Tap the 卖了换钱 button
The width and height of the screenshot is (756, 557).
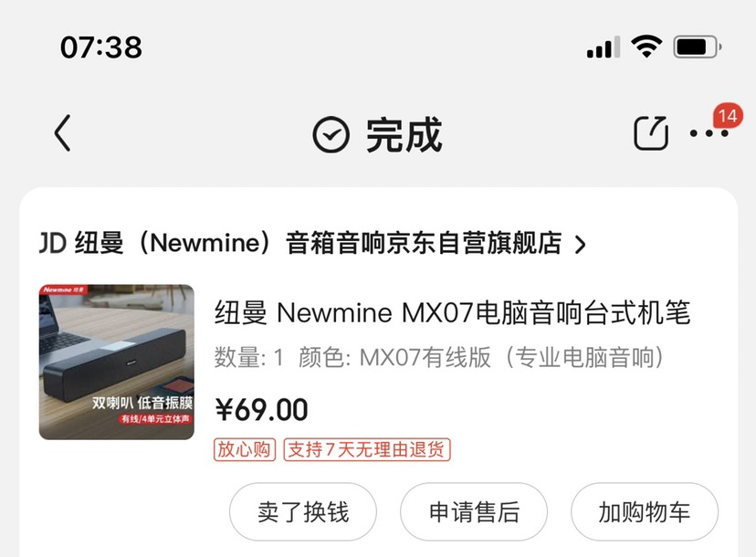tap(303, 511)
